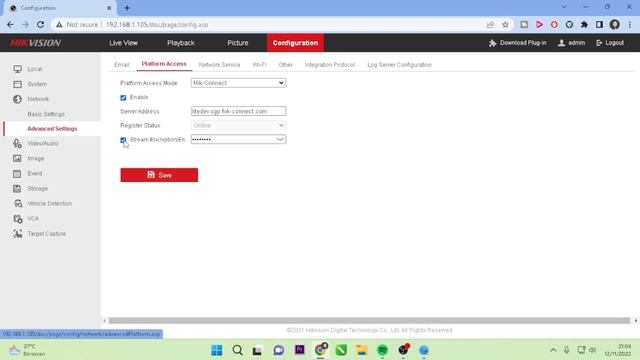Open Chrome tab search chevron

(564, 7)
